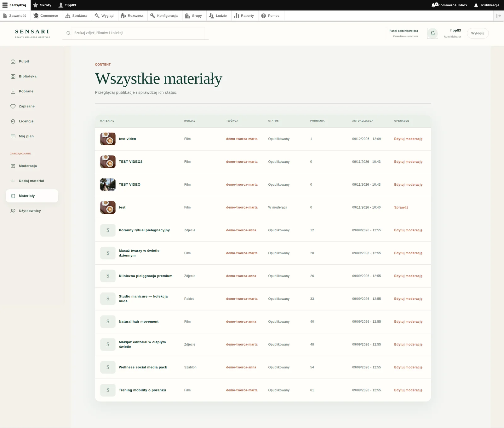This screenshot has height=428, width=504.
Task: Click Edytuj moderację for Natural hair movement
Action: (x=408, y=322)
